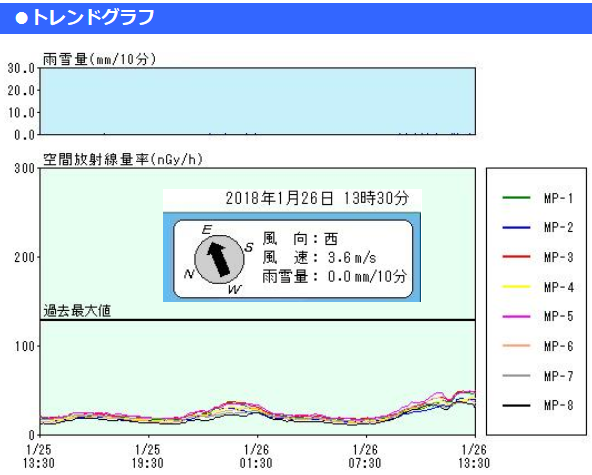Screen dimensions: 592x475
Task: Click the MP-6 orange legend line
Action: [x=516, y=345]
